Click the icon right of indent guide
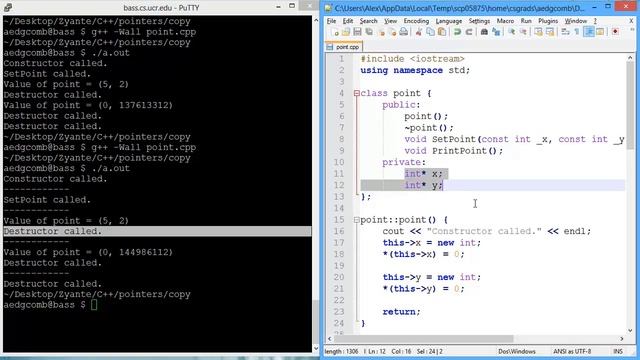Image resolution: width=640 pixels, height=360 pixels. click(x=600, y=32)
